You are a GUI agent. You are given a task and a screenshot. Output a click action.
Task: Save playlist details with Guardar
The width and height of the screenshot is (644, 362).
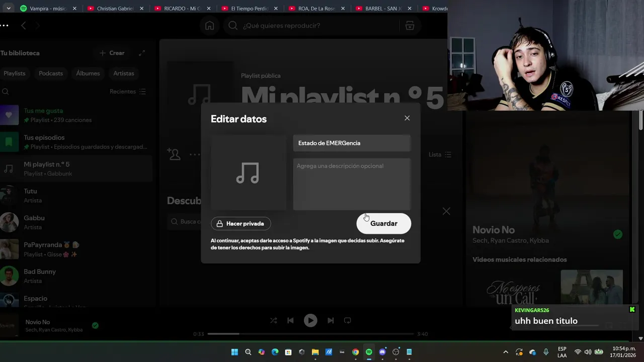point(384,224)
